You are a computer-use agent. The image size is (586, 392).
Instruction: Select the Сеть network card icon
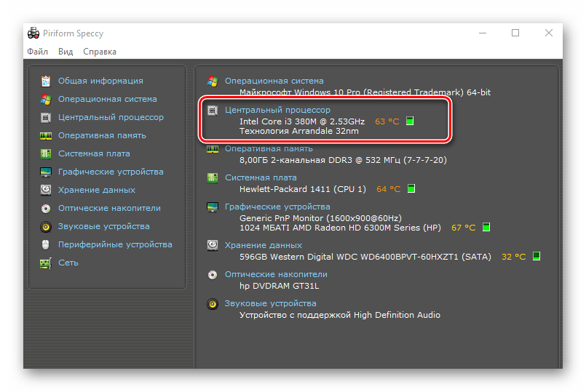click(46, 263)
